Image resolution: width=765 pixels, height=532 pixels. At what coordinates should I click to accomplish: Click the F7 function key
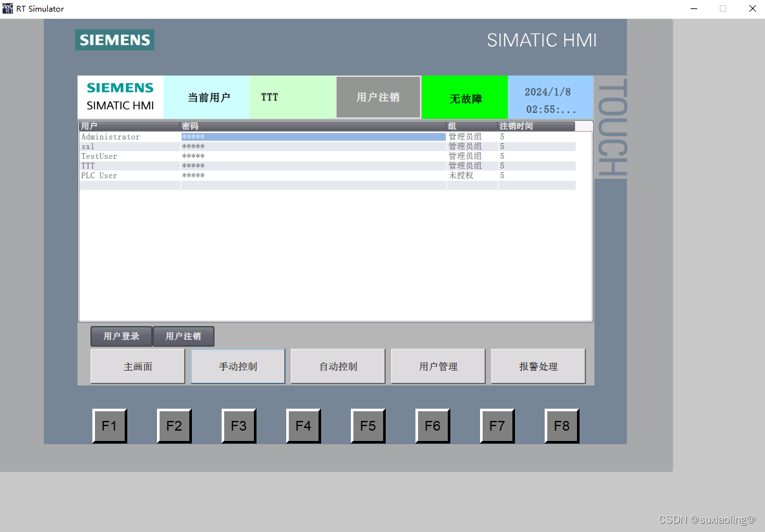(497, 425)
